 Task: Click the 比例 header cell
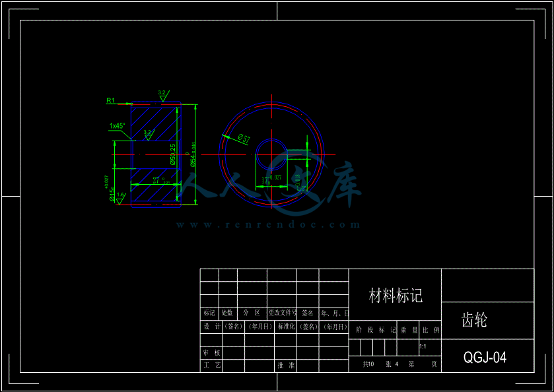pyautogui.click(x=431, y=330)
